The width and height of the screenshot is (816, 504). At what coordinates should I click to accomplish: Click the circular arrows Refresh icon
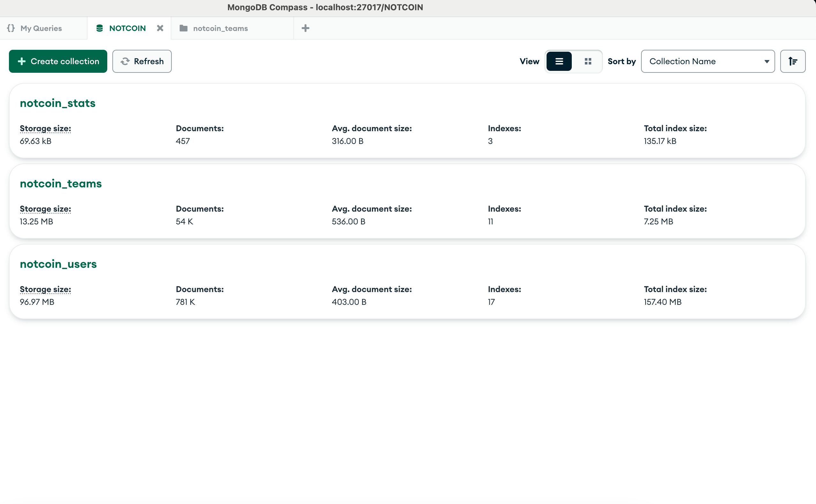[x=125, y=61]
